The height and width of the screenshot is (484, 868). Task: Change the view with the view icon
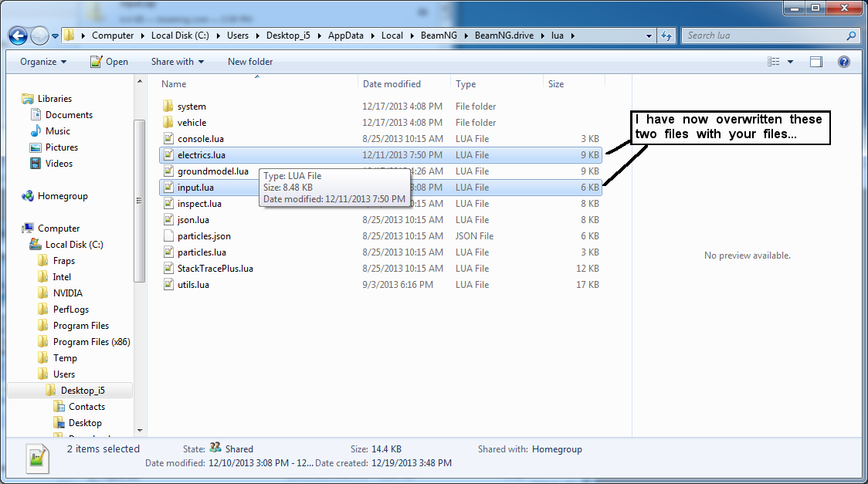pos(773,62)
